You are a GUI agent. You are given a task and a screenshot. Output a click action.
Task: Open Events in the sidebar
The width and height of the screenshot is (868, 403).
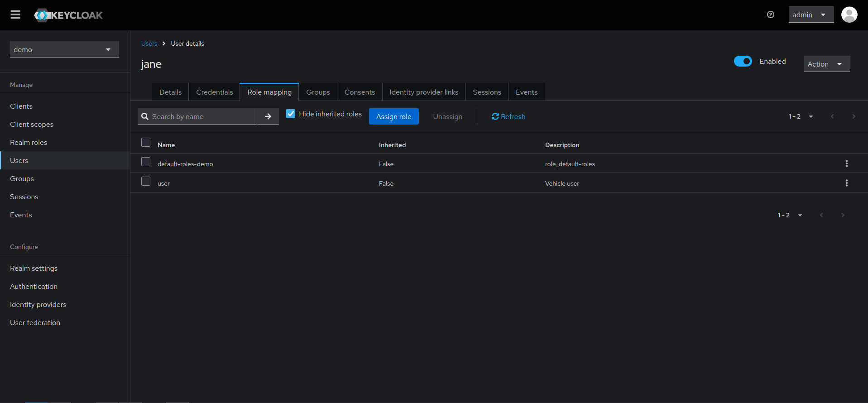click(65, 215)
